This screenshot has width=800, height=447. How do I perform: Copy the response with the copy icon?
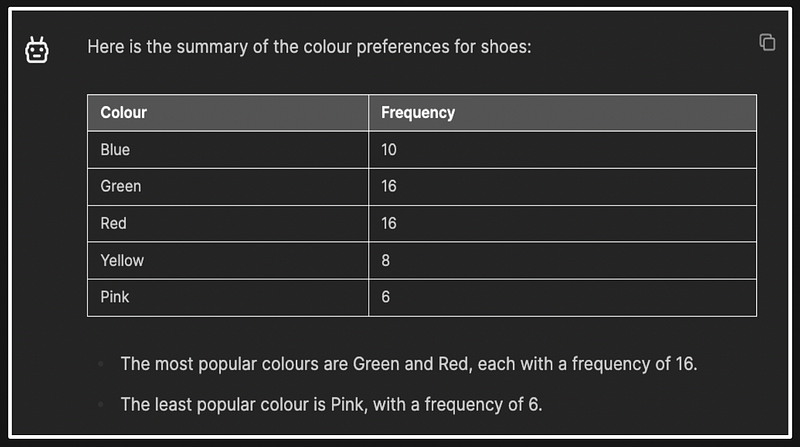(767, 42)
